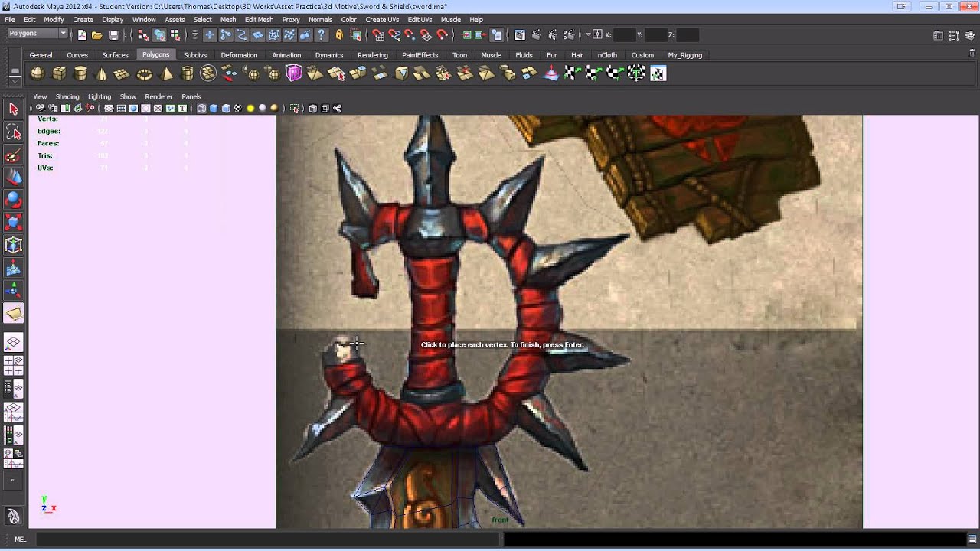980x551 pixels.
Task: Switch to the My_Rigging shelf tab
Action: coord(684,55)
